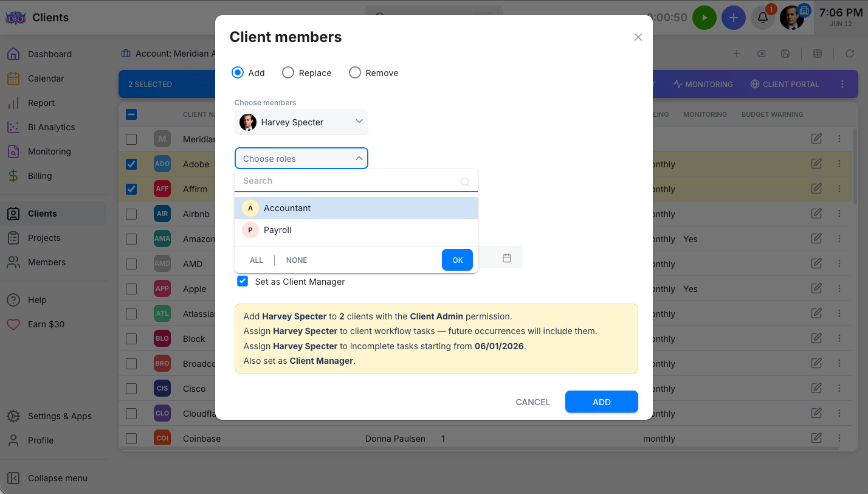Screen dimensions: 868x494
Task: Pick the Payroll role
Action: [x=356, y=230]
